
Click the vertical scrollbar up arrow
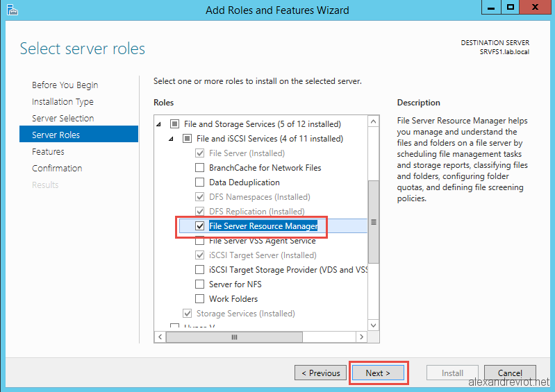click(x=373, y=122)
